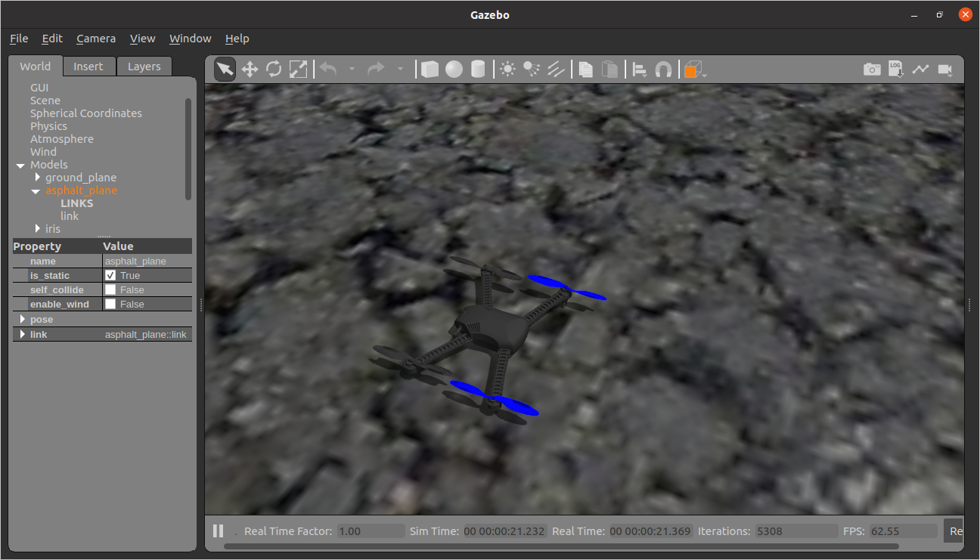The image size is (980, 560).
Task: Expand the ground_plane model
Action: pos(38,177)
